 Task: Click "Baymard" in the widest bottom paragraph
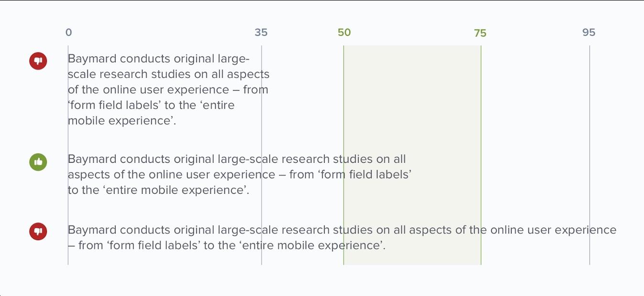coord(92,230)
